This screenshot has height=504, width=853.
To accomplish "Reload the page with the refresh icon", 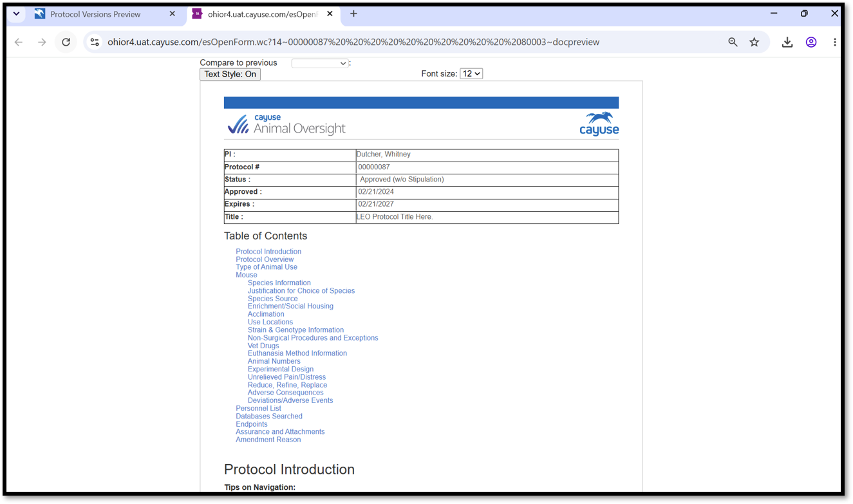I will [x=66, y=42].
